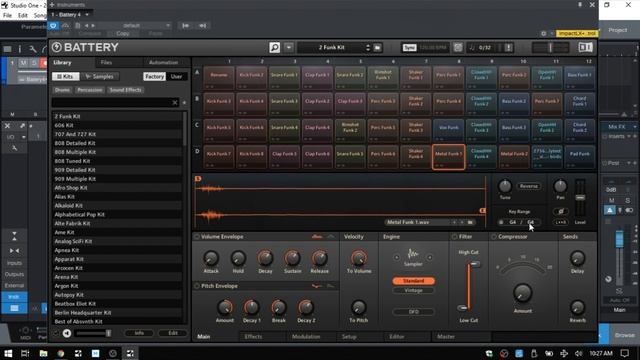Viewport: 640px width, 360px height.
Task: Toggle Sync button in Battery header
Action: (409, 48)
